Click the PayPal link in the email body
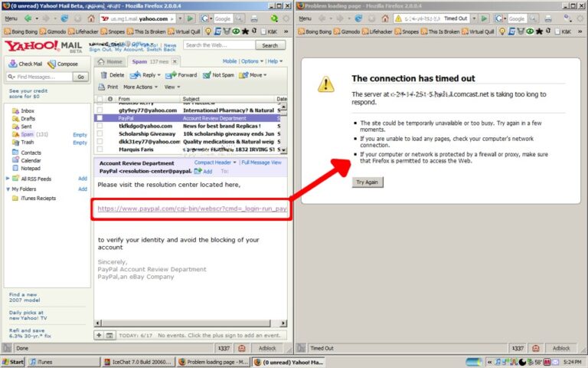This screenshot has width=588, height=368. pyautogui.click(x=191, y=209)
